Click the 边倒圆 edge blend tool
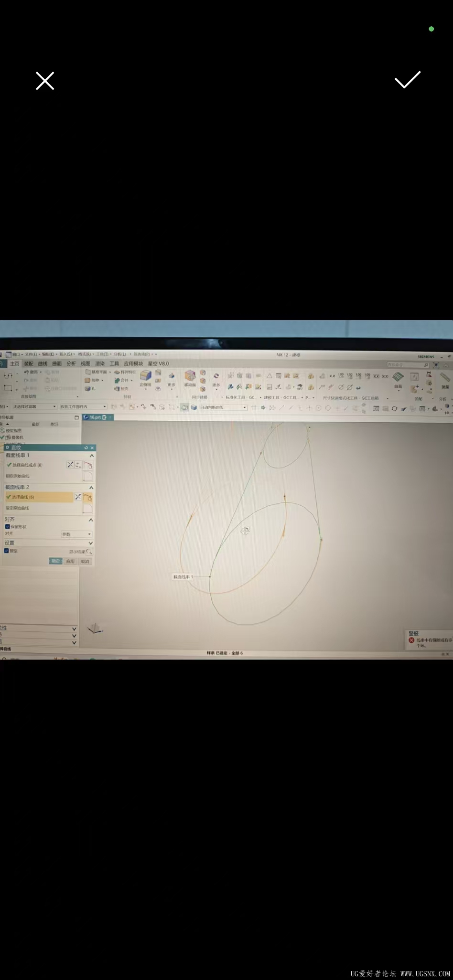The image size is (453, 980). 145,378
